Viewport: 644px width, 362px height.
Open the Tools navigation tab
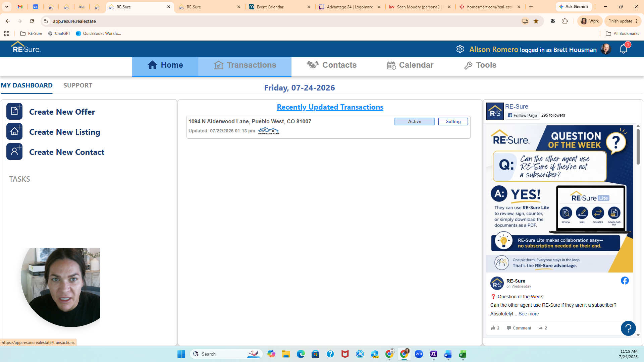click(480, 65)
